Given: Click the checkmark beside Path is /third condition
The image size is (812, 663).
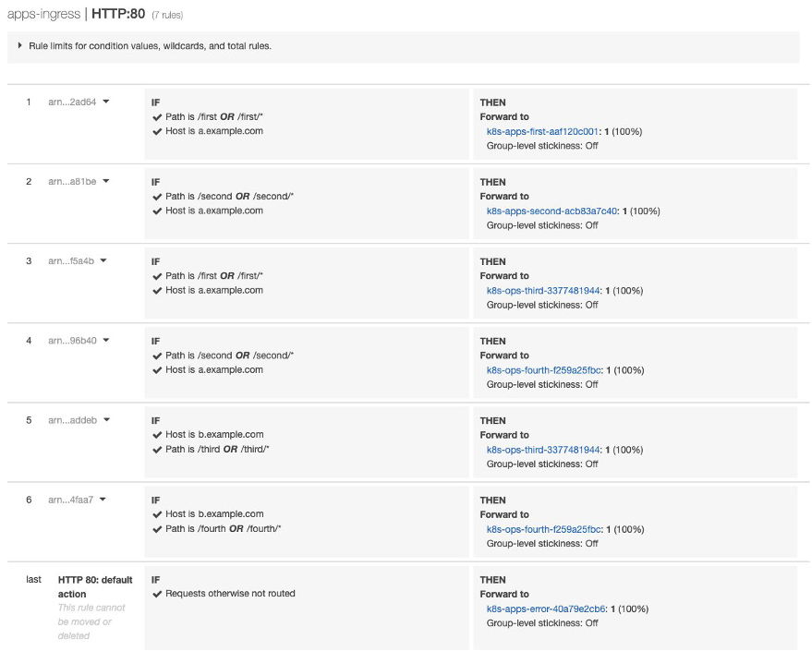Looking at the screenshot, I should click(157, 449).
